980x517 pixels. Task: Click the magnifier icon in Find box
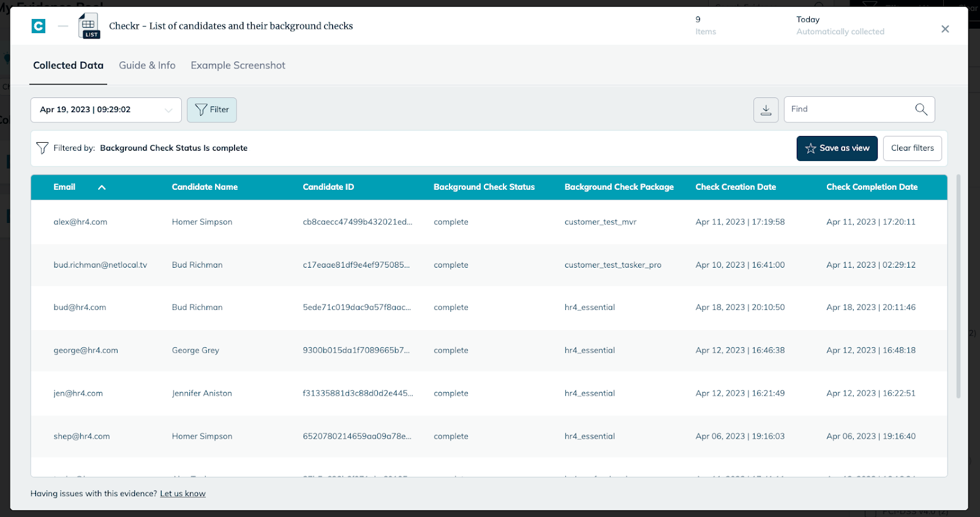(921, 109)
